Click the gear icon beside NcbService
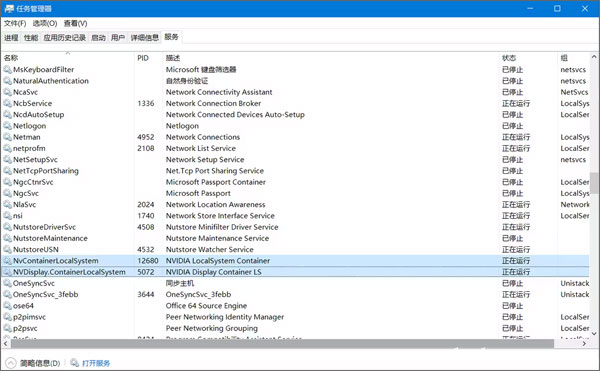Screen dimensions: 600x371 tap(7, 103)
